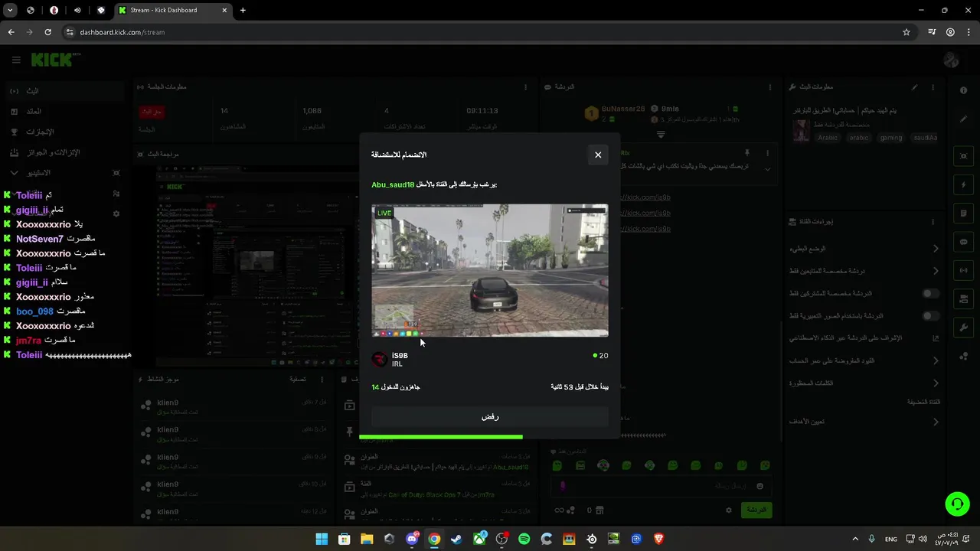Open the session info panel three-dot menu
The height and width of the screenshot is (551, 980).
[526, 87]
